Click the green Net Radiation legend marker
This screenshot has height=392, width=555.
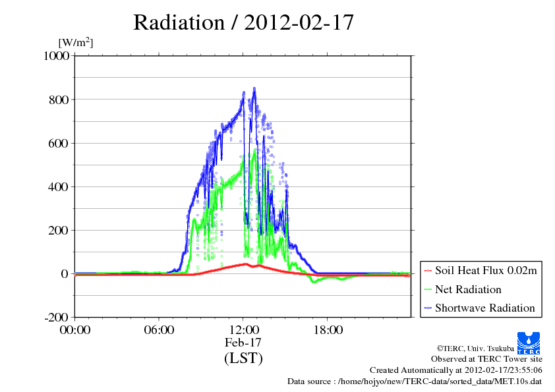428,290
